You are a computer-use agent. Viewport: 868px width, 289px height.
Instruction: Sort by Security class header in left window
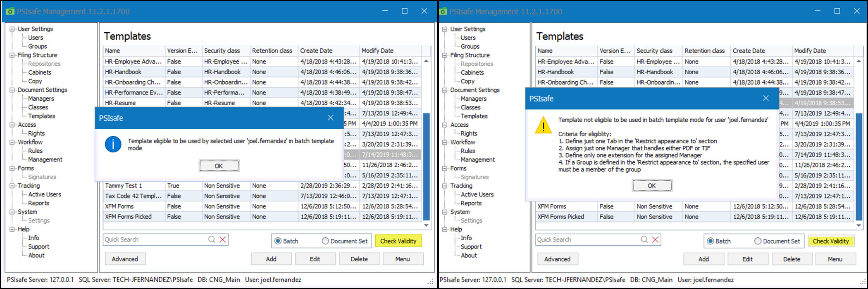coord(226,51)
